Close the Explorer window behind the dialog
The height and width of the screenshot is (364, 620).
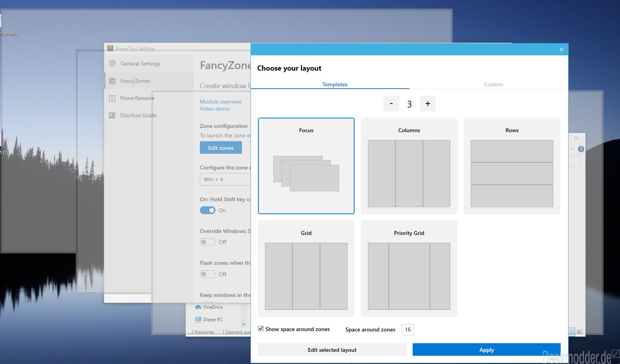point(576,138)
